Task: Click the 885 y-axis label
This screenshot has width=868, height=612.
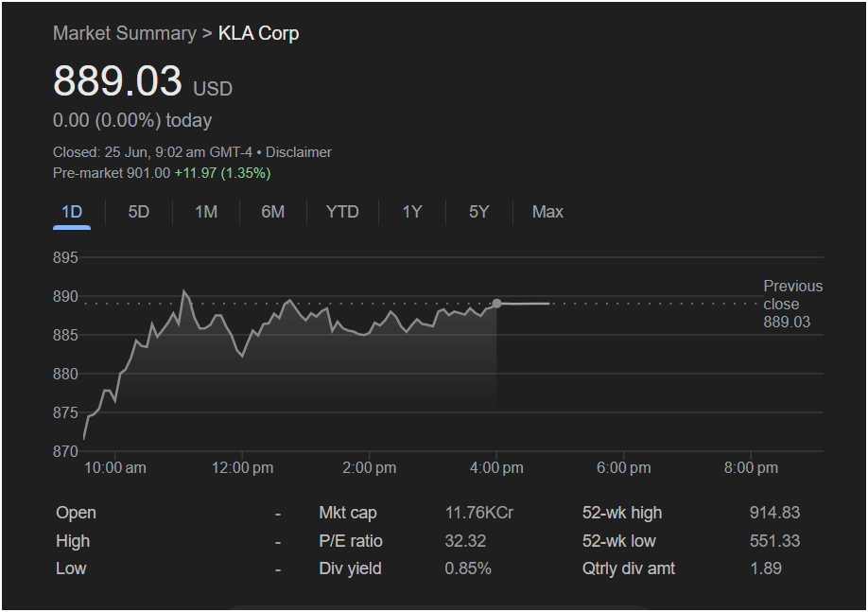Action: pos(65,336)
